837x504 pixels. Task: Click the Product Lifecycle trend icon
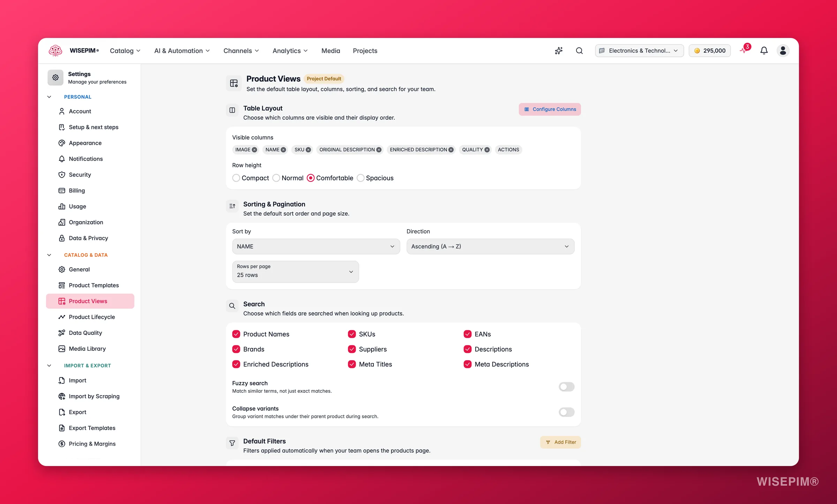click(x=62, y=317)
